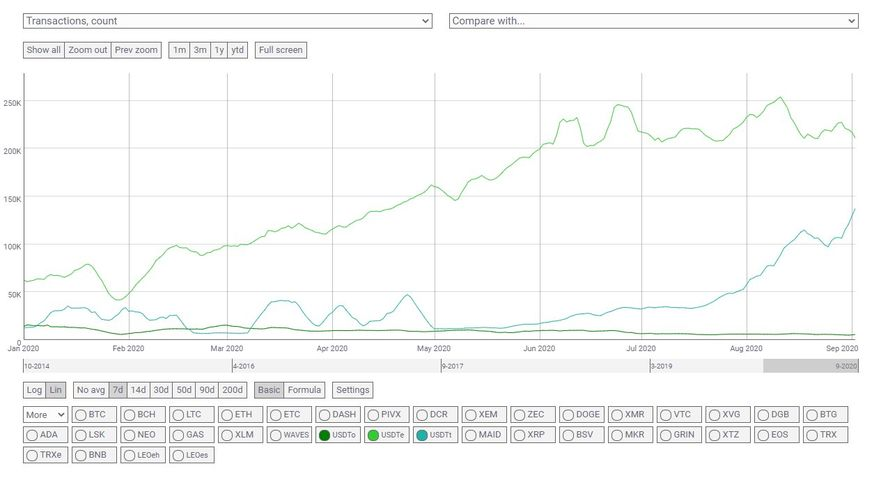Expand the More coins dropdown

click(46, 414)
